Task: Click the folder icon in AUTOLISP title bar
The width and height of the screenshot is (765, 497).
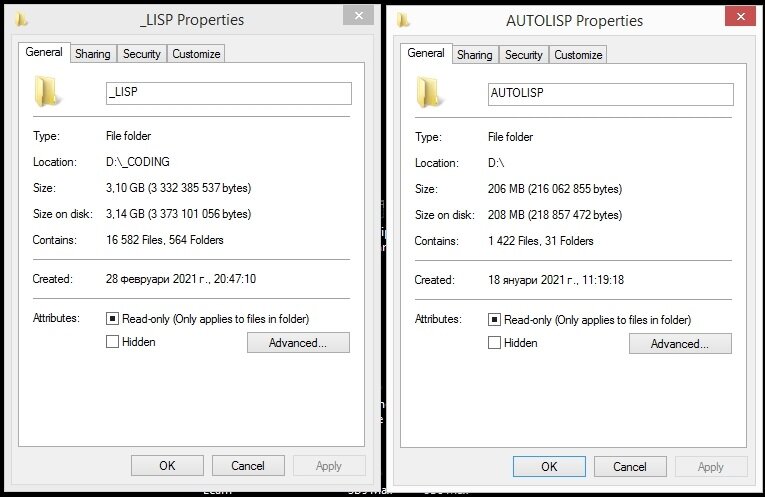Action: click(403, 20)
